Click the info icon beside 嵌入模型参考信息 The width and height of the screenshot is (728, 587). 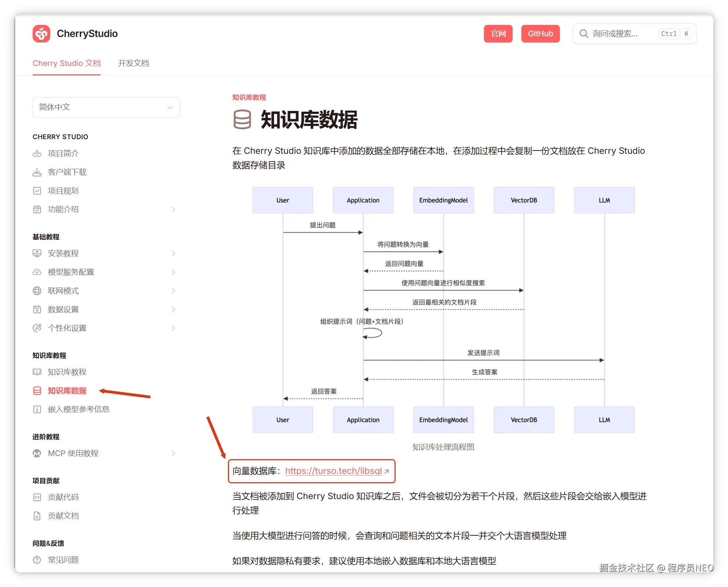pos(37,409)
